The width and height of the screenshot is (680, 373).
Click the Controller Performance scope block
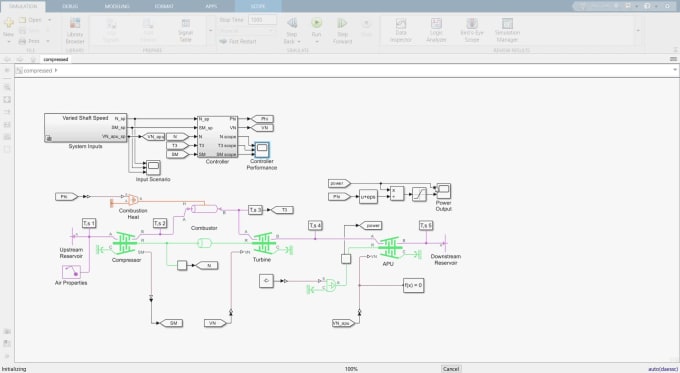[262, 150]
